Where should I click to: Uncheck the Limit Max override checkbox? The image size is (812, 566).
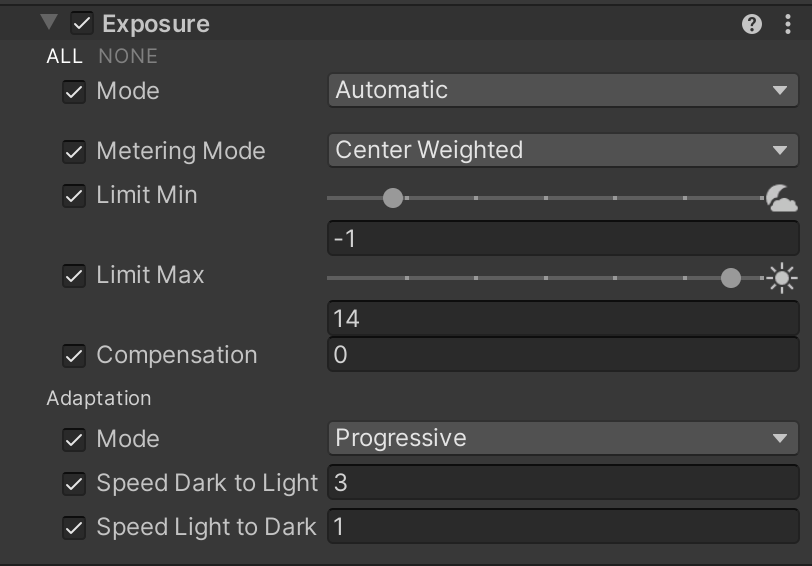pos(74,275)
